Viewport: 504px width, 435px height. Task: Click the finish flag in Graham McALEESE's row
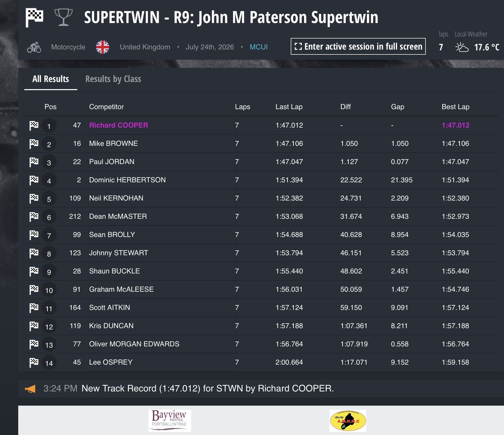(x=34, y=289)
